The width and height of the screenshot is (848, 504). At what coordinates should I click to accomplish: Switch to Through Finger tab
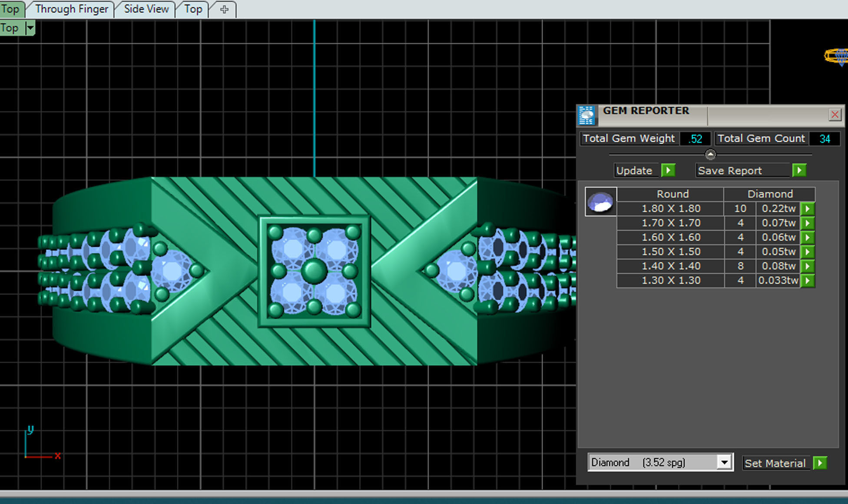[x=72, y=9]
